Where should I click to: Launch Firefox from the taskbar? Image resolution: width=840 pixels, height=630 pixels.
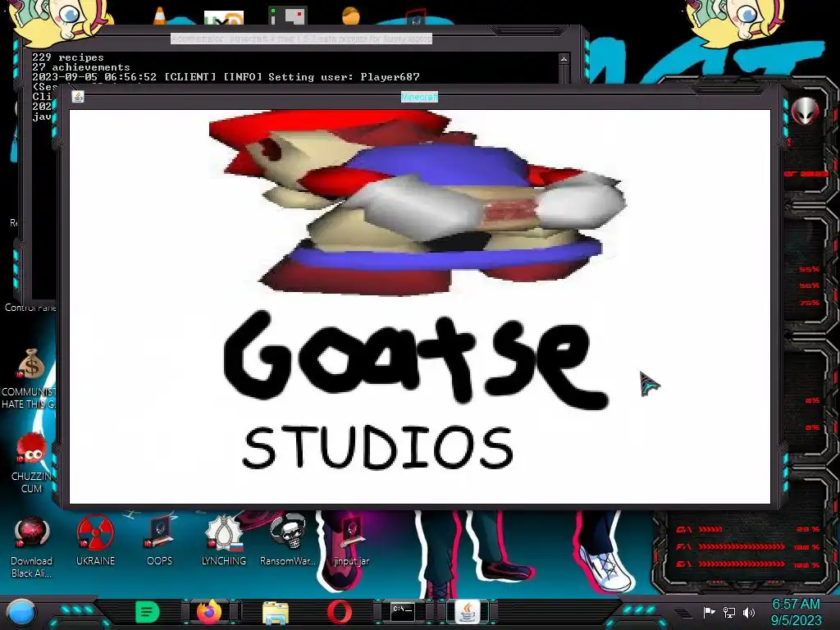[x=209, y=612]
